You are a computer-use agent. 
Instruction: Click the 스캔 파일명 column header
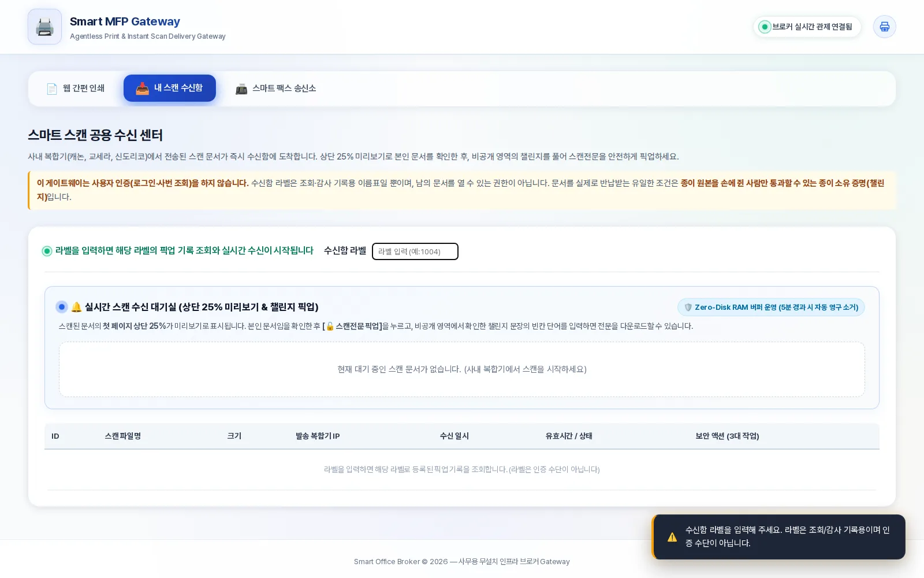pos(123,436)
